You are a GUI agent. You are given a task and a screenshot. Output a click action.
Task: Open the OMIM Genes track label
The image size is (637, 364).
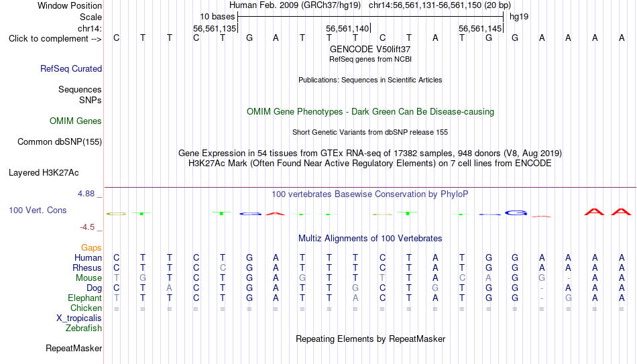click(76, 121)
